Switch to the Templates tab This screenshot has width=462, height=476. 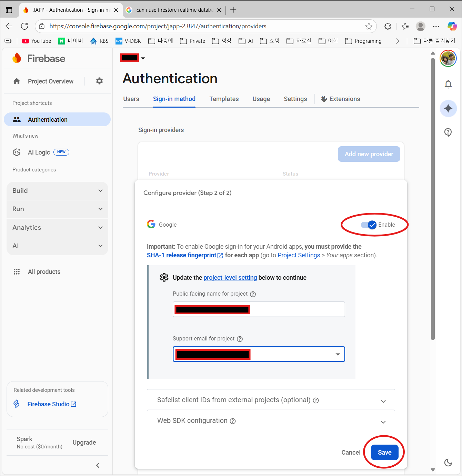click(x=224, y=99)
